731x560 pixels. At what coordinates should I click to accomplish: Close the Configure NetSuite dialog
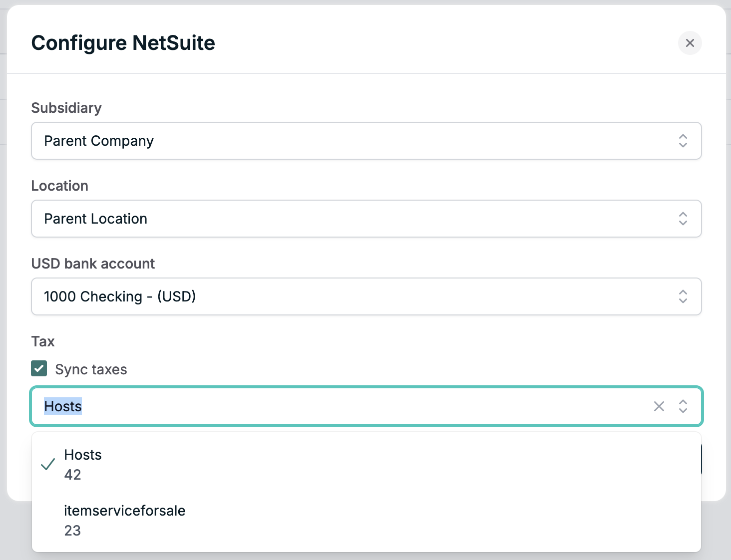coord(690,43)
